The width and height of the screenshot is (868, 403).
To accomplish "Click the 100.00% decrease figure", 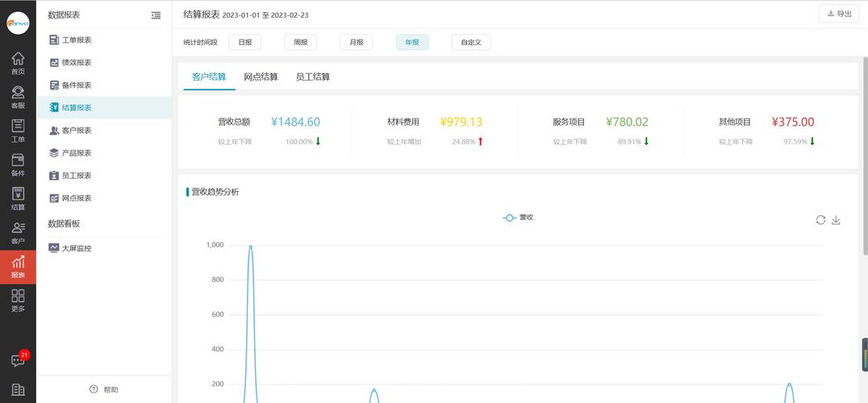I will pos(299,142).
